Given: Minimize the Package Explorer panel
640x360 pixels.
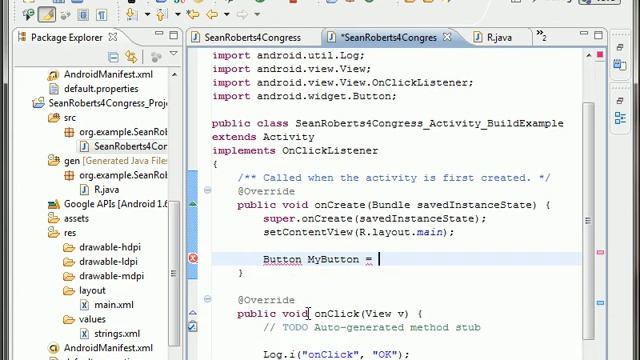Looking at the screenshot, I should tap(159, 34).
